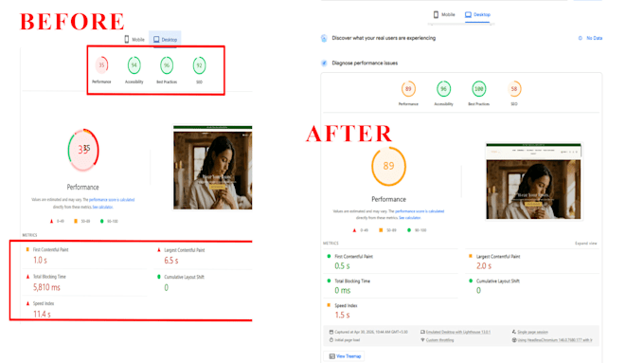The image size is (644, 363).
Task: Open the 92 SEO gauge in the Before report
Action: [199, 65]
